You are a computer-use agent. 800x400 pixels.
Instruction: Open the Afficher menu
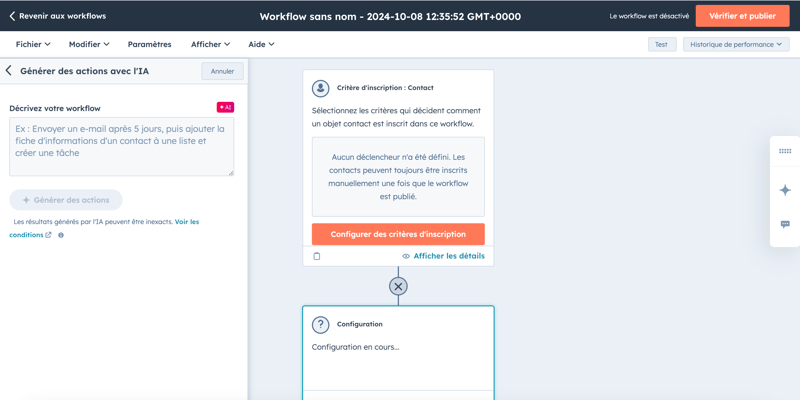pyautogui.click(x=211, y=44)
